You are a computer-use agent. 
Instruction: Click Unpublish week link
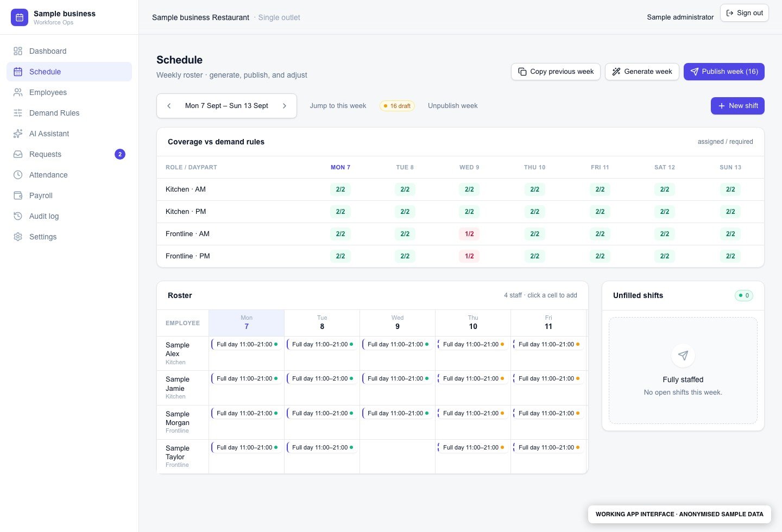[453, 106]
